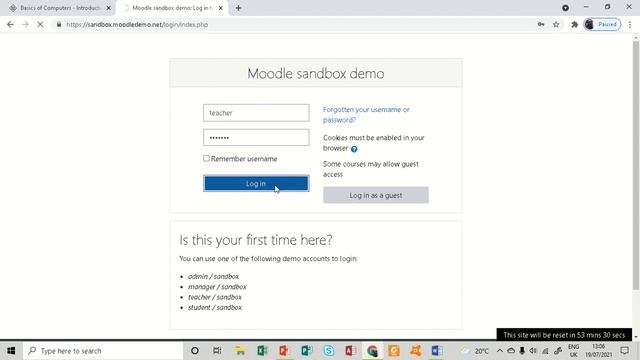Click the Paused profile button
This screenshot has height=360, width=640.
pyautogui.click(x=602, y=24)
